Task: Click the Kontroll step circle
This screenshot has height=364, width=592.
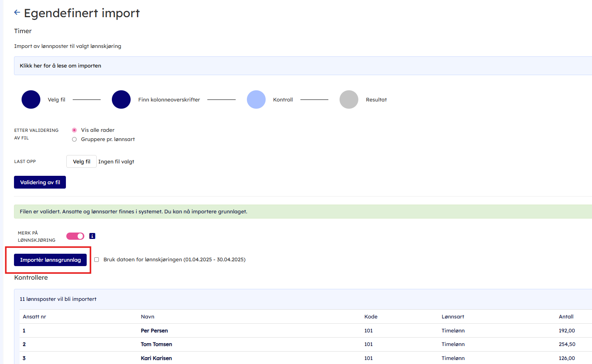Action: 256,99
